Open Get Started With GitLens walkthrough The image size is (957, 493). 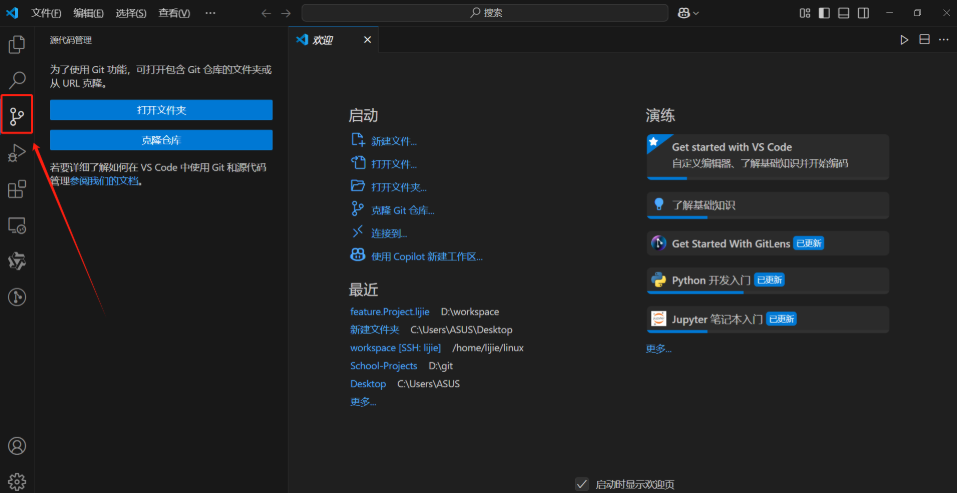pyautogui.click(x=768, y=243)
